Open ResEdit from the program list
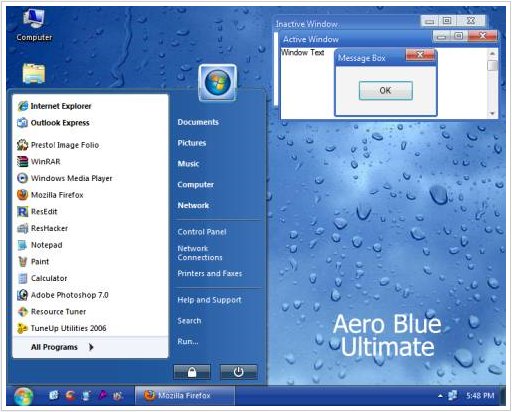The image size is (512, 412). pos(37,212)
